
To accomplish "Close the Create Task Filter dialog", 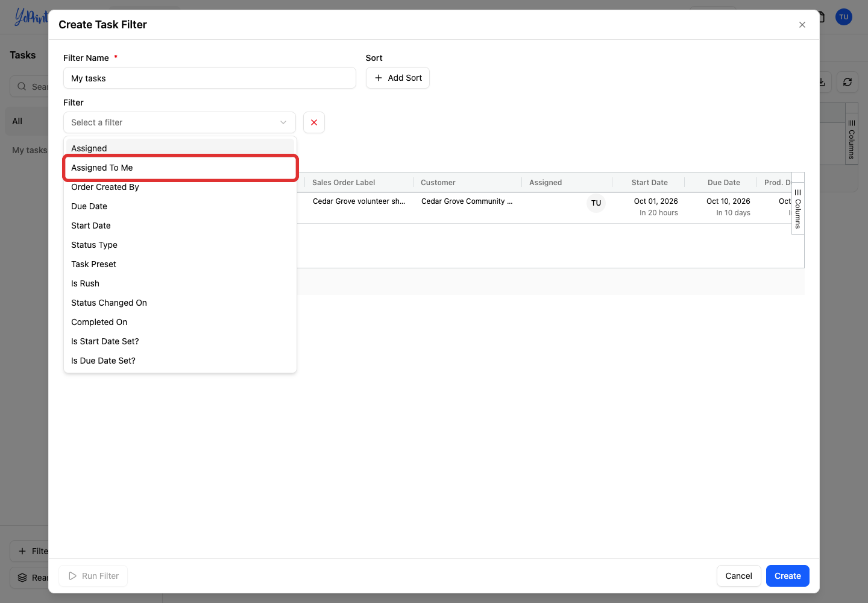I will pyautogui.click(x=802, y=25).
